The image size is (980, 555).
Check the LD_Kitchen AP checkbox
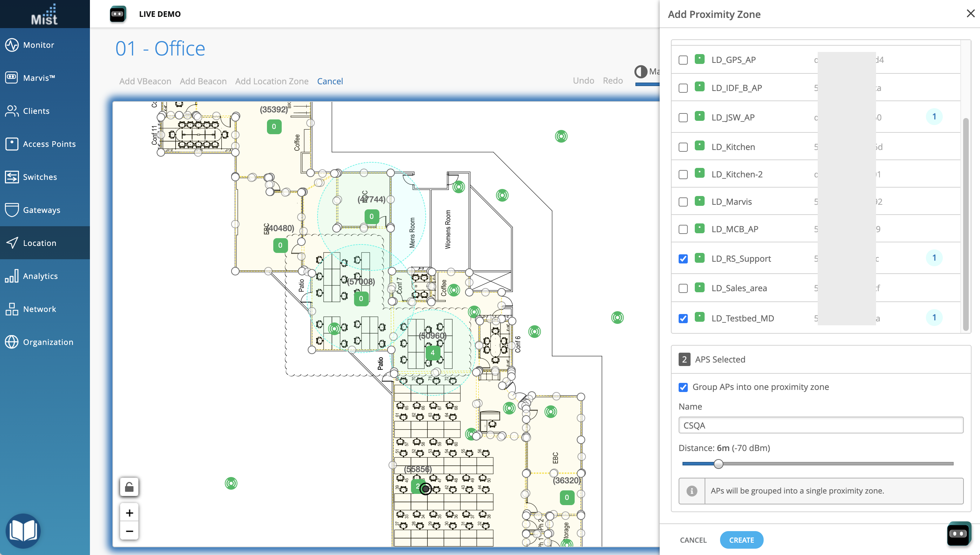[x=683, y=147]
